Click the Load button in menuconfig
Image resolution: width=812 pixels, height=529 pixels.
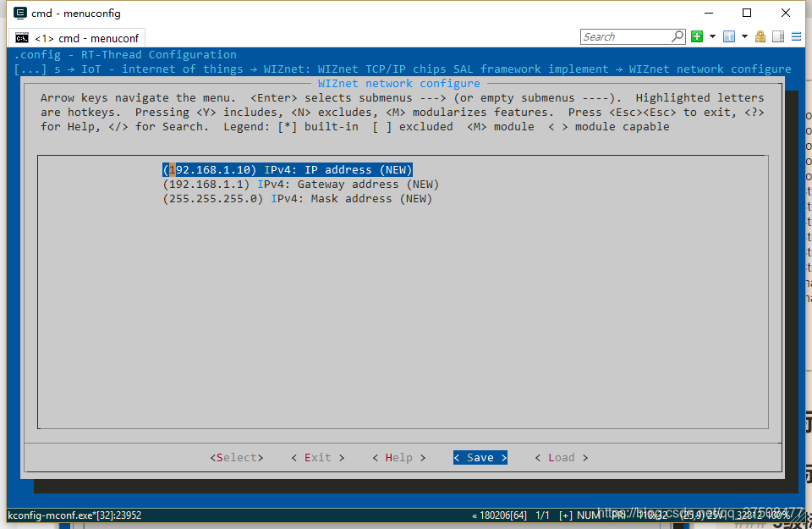coord(561,457)
